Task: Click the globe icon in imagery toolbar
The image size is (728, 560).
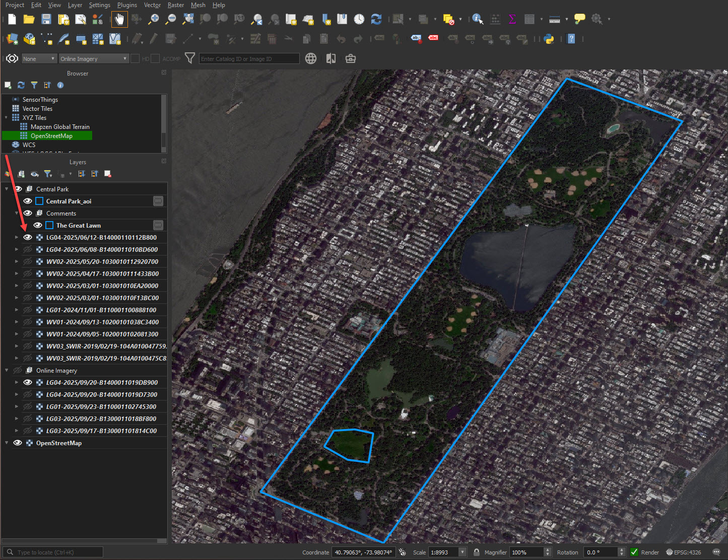Action: (x=311, y=58)
